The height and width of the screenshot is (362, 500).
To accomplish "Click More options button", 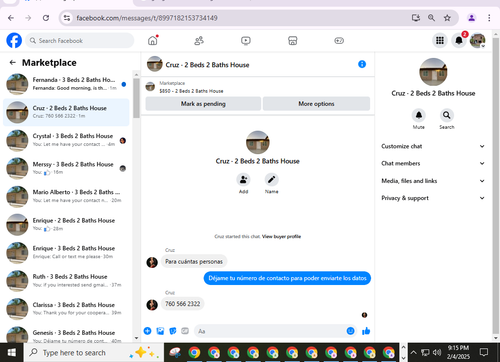I will (316, 104).
